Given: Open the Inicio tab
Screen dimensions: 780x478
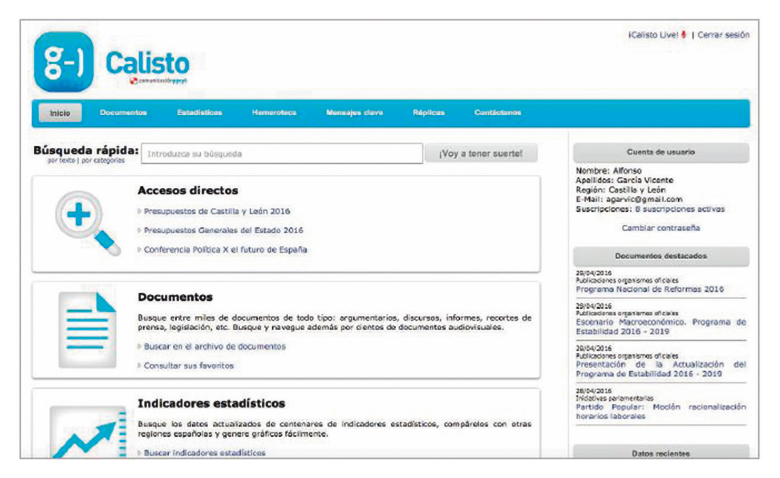Looking at the screenshot, I should (60, 113).
